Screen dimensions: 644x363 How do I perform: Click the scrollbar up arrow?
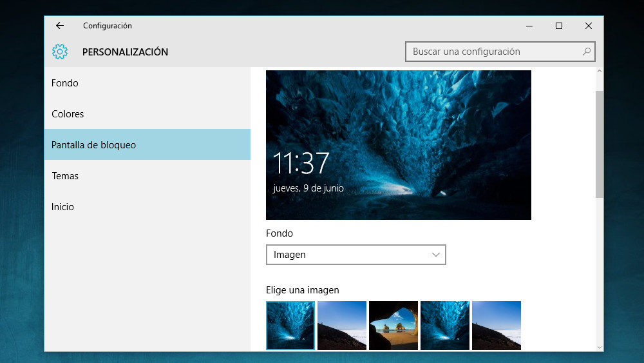click(x=599, y=71)
